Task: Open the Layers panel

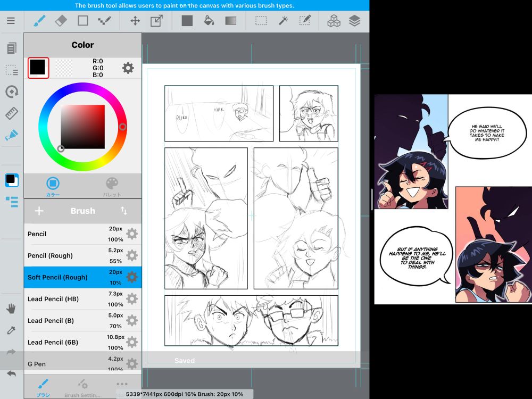Action: pos(354,21)
